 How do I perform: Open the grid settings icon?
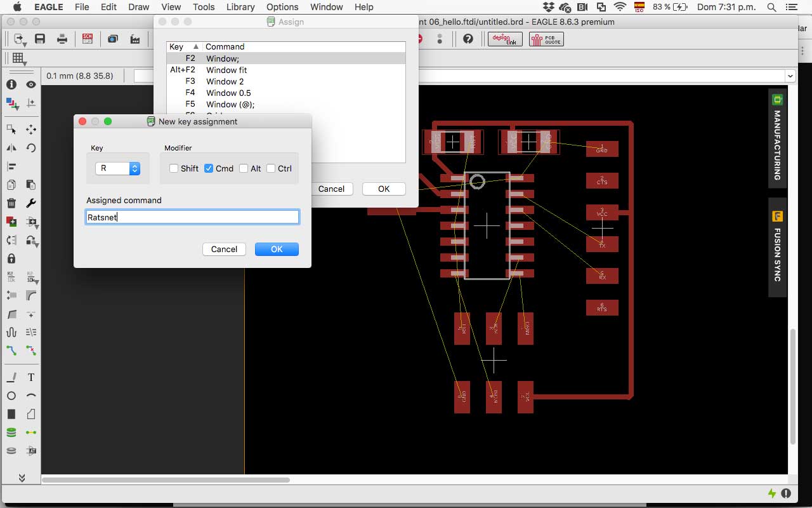tap(18, 59)
